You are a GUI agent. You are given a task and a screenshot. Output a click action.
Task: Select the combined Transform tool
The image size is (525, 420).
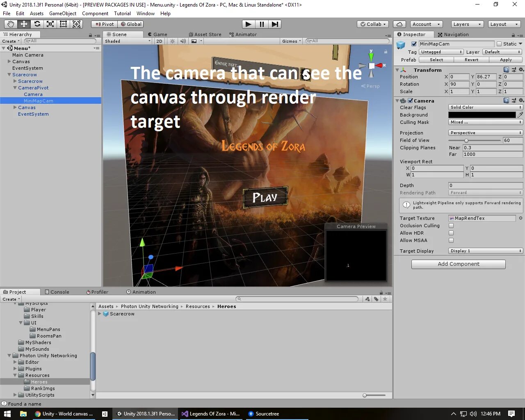click(x=77, y=24)
